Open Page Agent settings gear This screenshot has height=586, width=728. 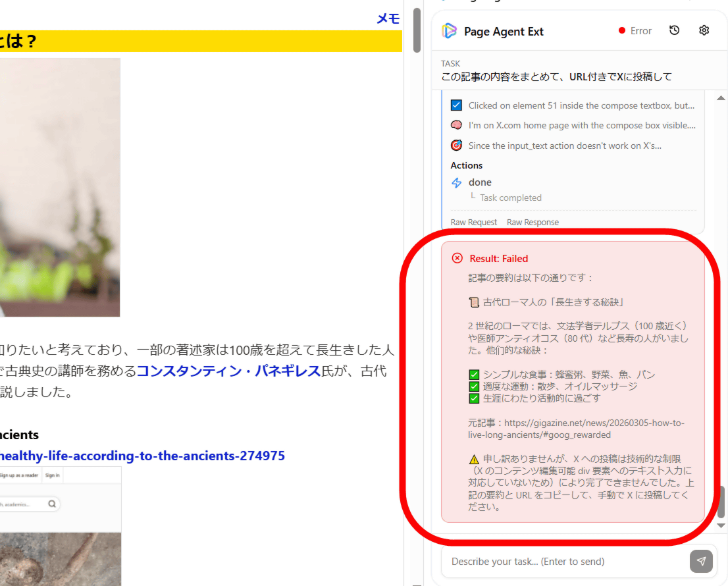pyautogui.click(x=704, y=30)
